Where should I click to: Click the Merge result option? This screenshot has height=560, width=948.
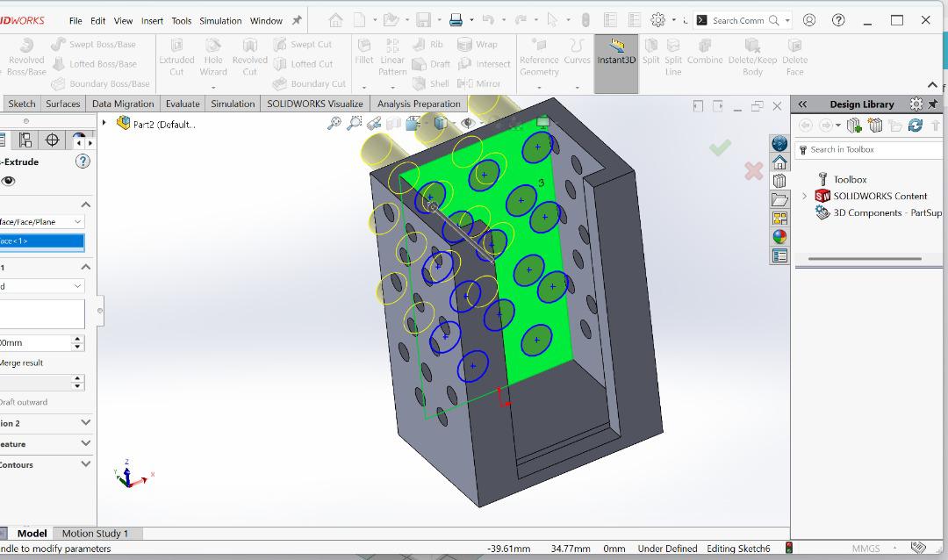pyautogui.click(x=21, y=363)
